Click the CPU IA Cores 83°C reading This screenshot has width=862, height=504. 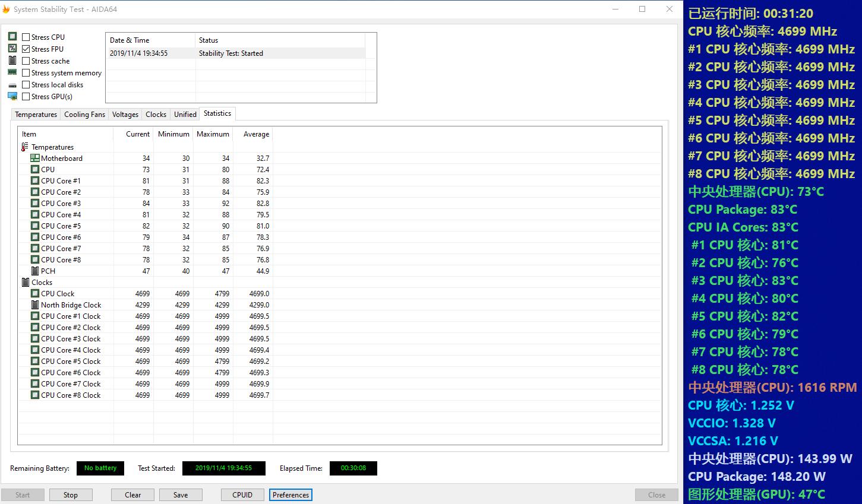coord(743,227)
